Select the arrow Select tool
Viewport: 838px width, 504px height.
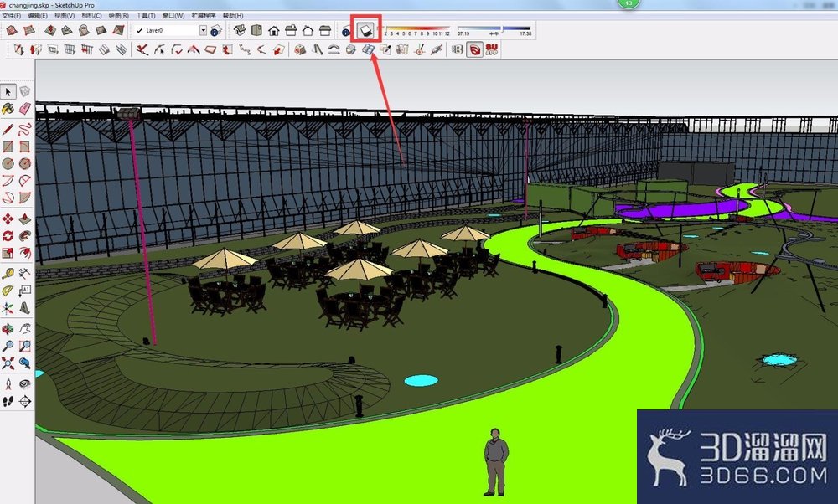[8, 92]
